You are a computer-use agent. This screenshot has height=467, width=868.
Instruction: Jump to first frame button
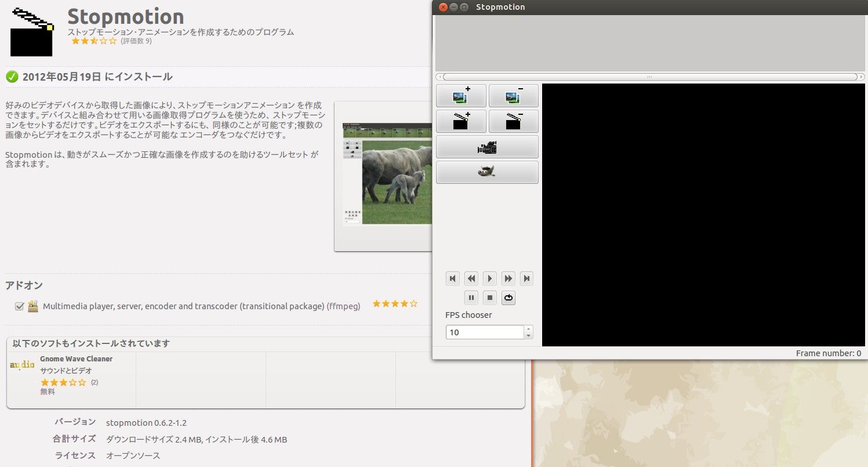click(x=453, y=278)
